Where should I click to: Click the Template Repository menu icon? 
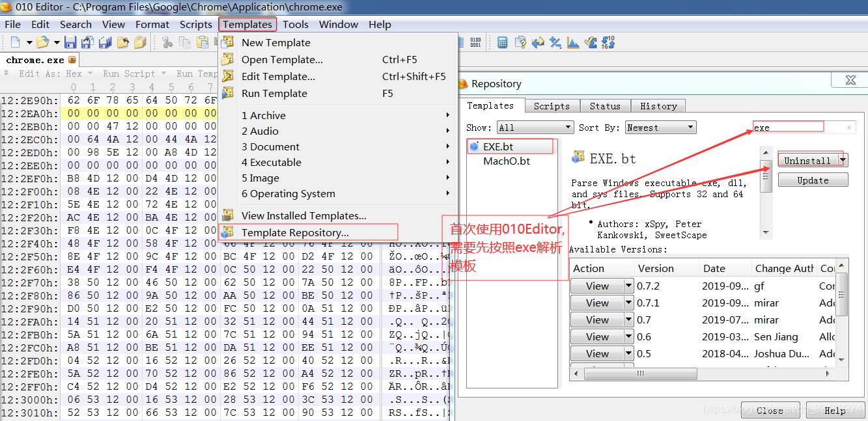(x=227, y=232)
